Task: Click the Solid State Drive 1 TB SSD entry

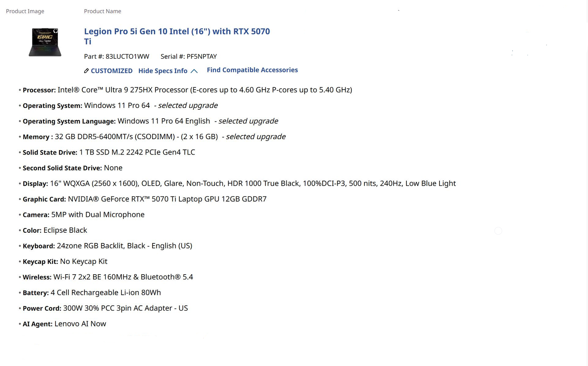Action: coord(137,152)
